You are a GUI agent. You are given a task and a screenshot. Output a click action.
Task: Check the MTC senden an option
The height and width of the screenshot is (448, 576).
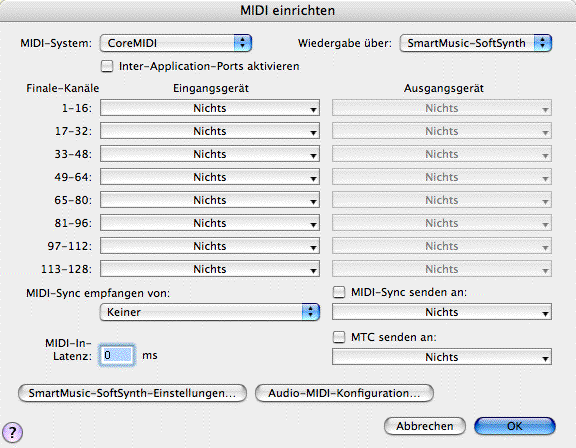point(339,337)
